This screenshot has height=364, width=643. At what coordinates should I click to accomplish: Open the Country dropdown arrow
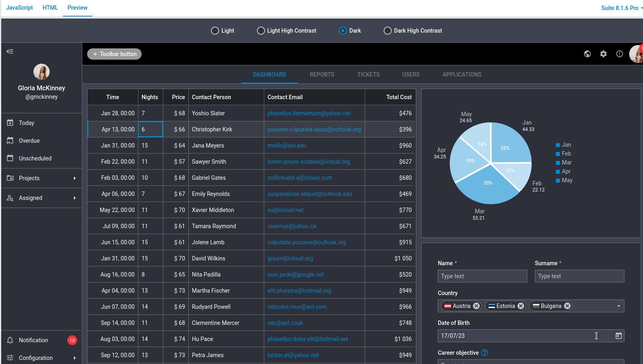[x=618, y=306]
